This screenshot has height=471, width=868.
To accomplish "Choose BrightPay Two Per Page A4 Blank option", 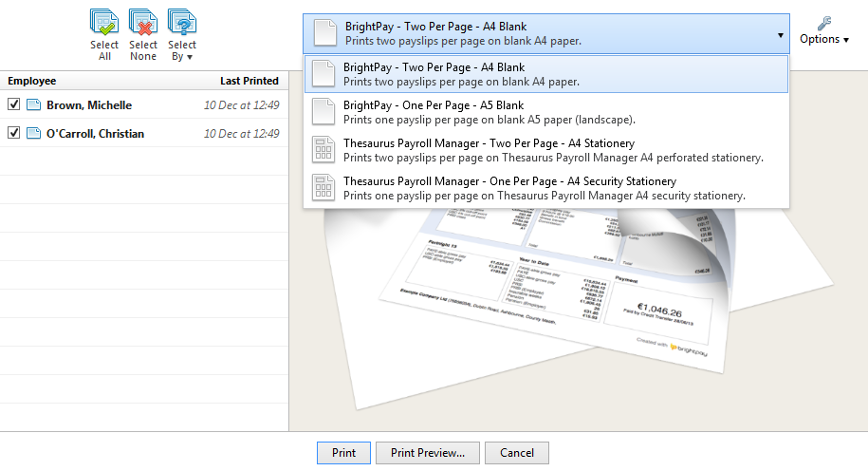I will pos(545,74).
